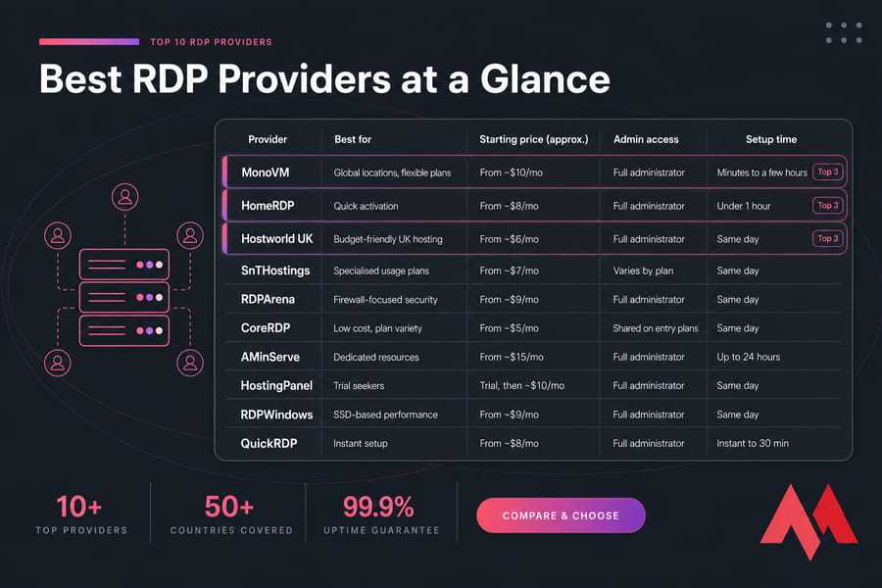This screenshot has height=588, width=882.
Task: Click the Provider column header
Action: pyautogui.click(x=268, y=139)
